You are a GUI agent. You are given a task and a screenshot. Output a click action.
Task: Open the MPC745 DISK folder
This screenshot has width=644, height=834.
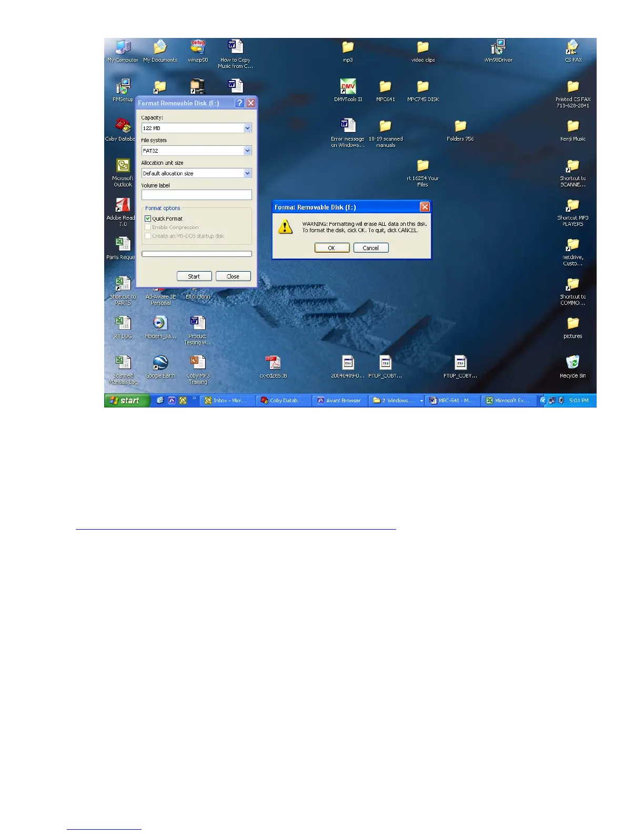click(x=423, y=91)
